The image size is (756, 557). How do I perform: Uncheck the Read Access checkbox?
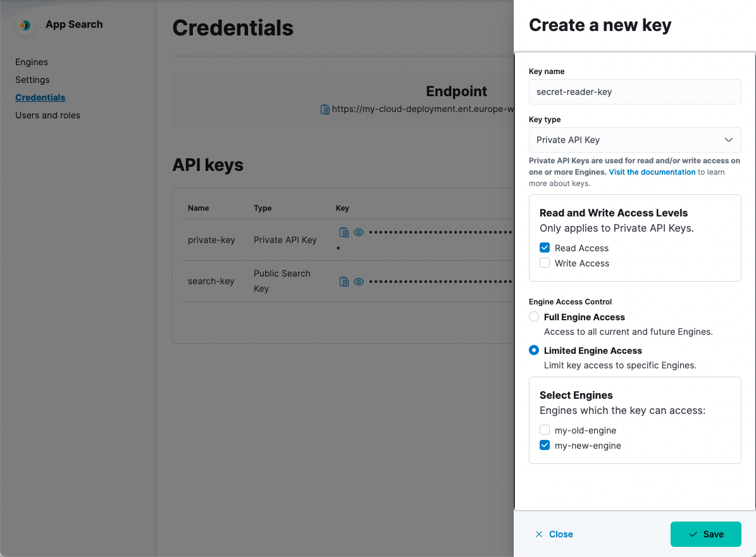(x=545, y=247)
